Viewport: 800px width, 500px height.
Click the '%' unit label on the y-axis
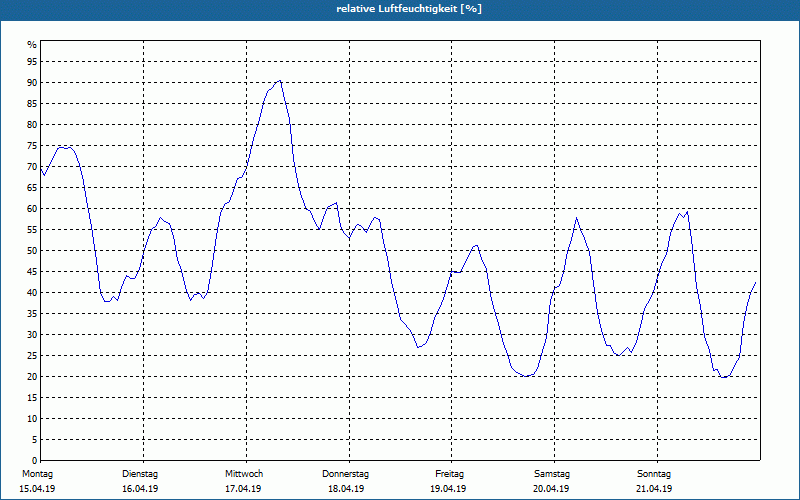click(32, 45)
